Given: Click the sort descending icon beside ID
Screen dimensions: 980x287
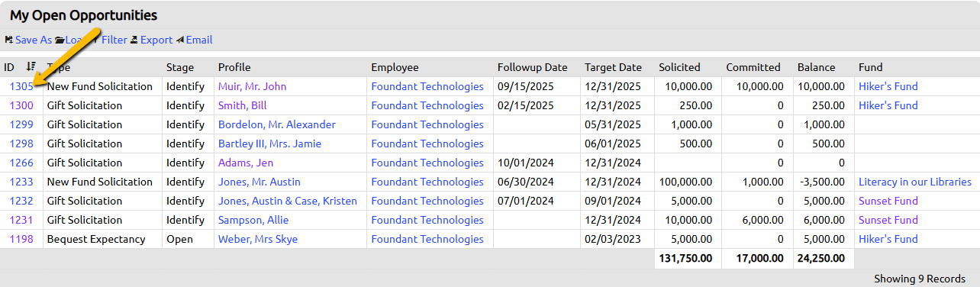Looking at the screenshot, I should [x=31, y=67].
